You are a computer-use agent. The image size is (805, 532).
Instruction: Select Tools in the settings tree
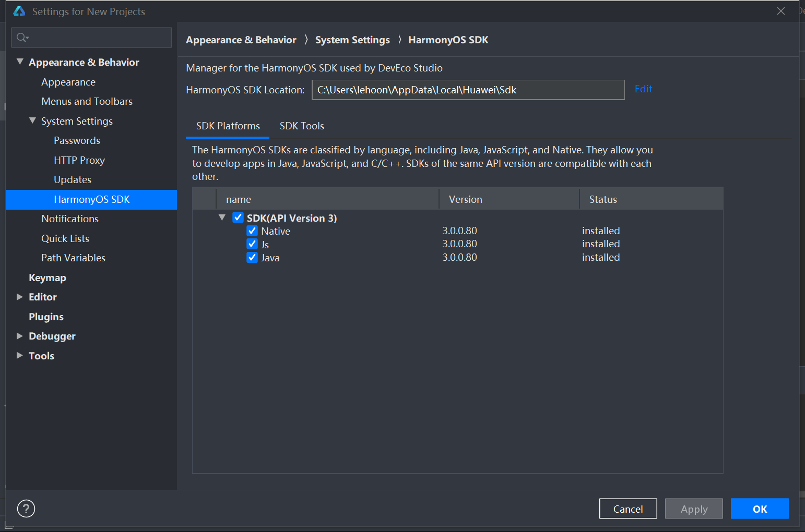pyautogui.click(x=41, y=356)
